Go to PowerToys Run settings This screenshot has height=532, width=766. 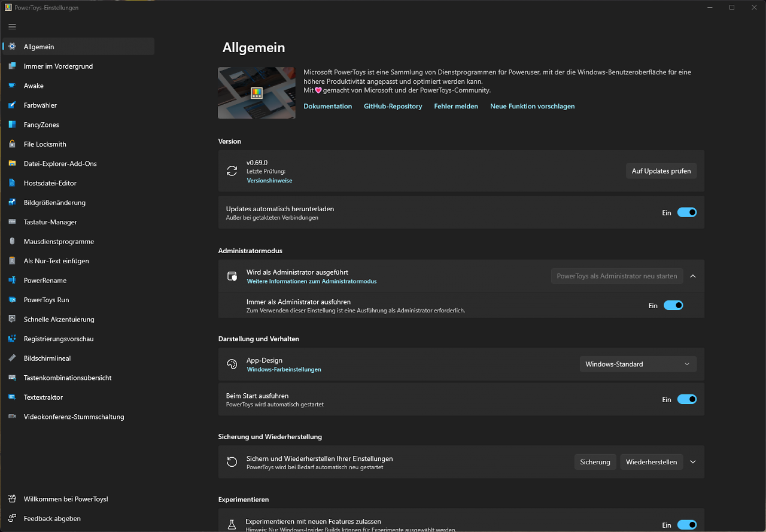[78, 300]
